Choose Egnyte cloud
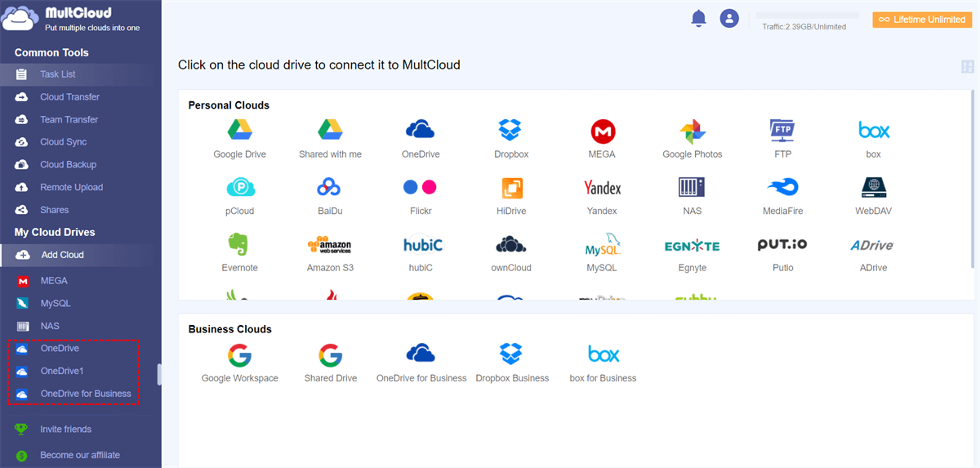 pyautogui.click(x=693, y=252)
